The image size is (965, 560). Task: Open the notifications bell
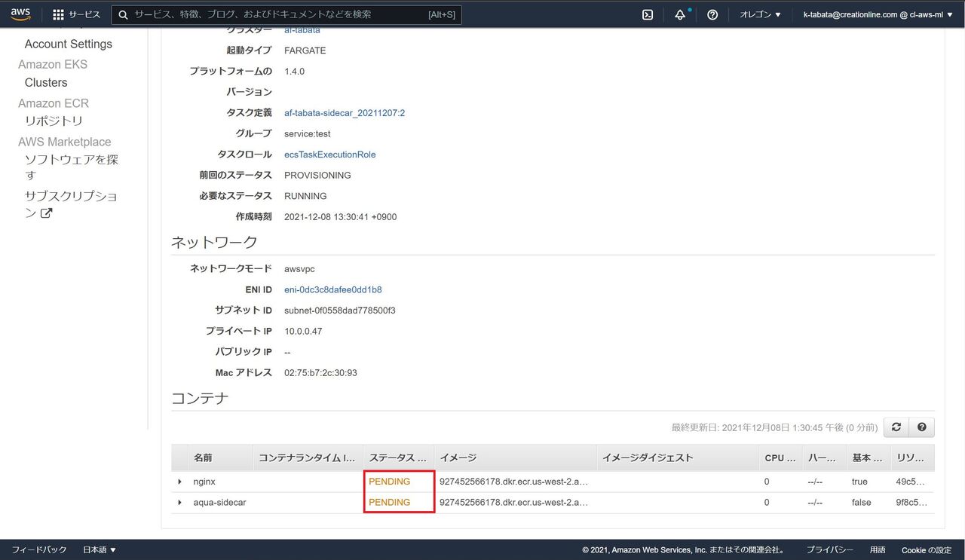click(x=680, y=14)
